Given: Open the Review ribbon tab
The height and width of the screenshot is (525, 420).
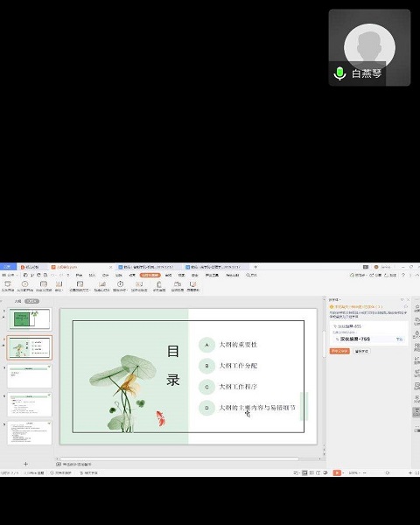Looking at the screenshot, I should tap(169, 275).
